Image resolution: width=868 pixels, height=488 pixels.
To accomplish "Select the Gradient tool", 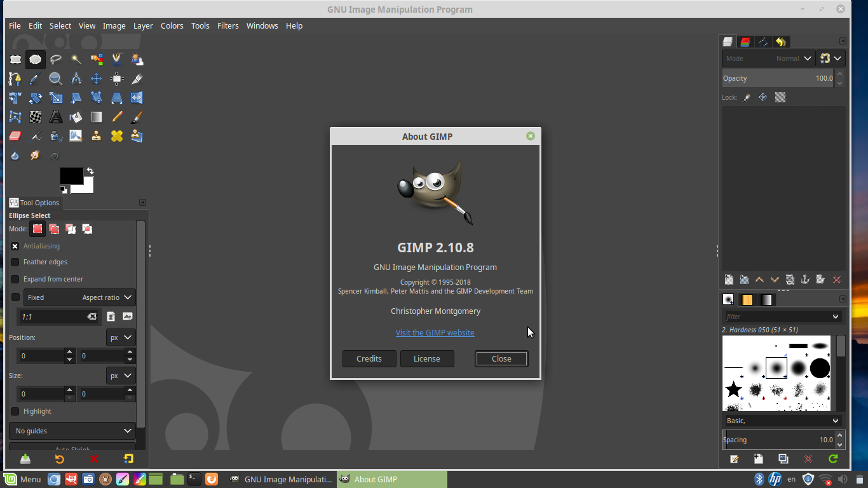I will coord(97,117).
